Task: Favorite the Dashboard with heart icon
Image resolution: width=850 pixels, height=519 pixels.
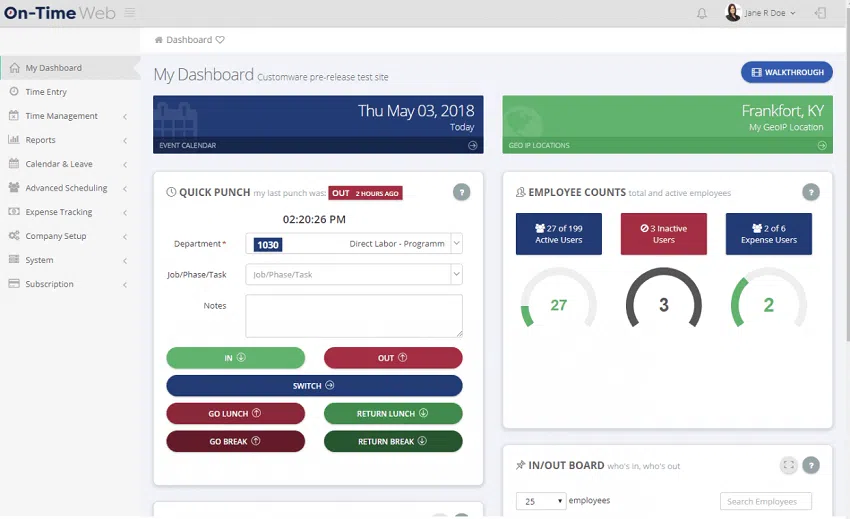Action: [220, 40]
